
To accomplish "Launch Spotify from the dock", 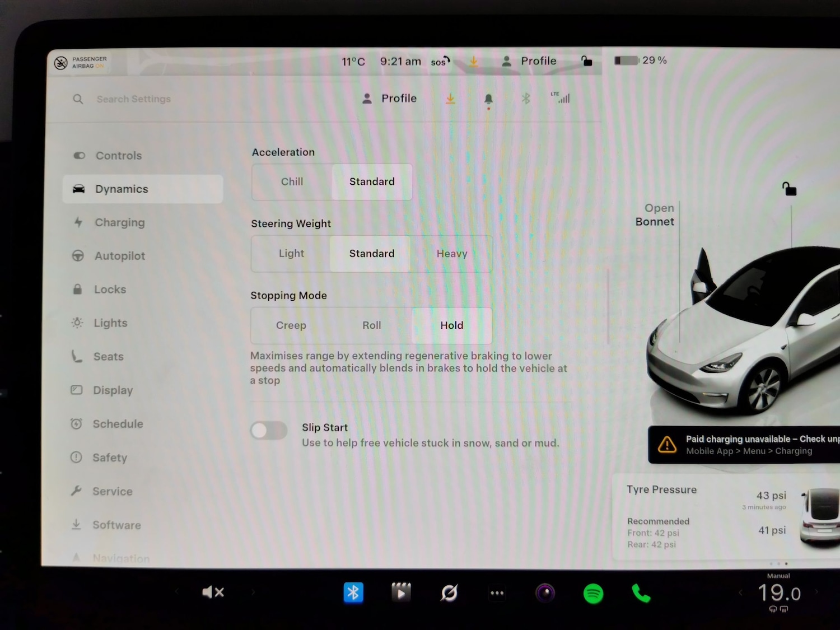I will coord(593,592).
